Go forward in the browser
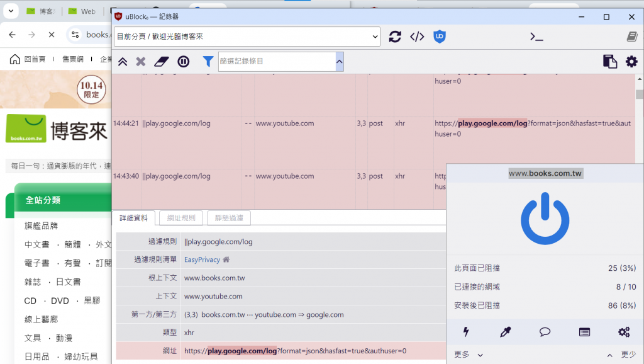Viewport: 644px width, 364px height. (x=31, y=35)
